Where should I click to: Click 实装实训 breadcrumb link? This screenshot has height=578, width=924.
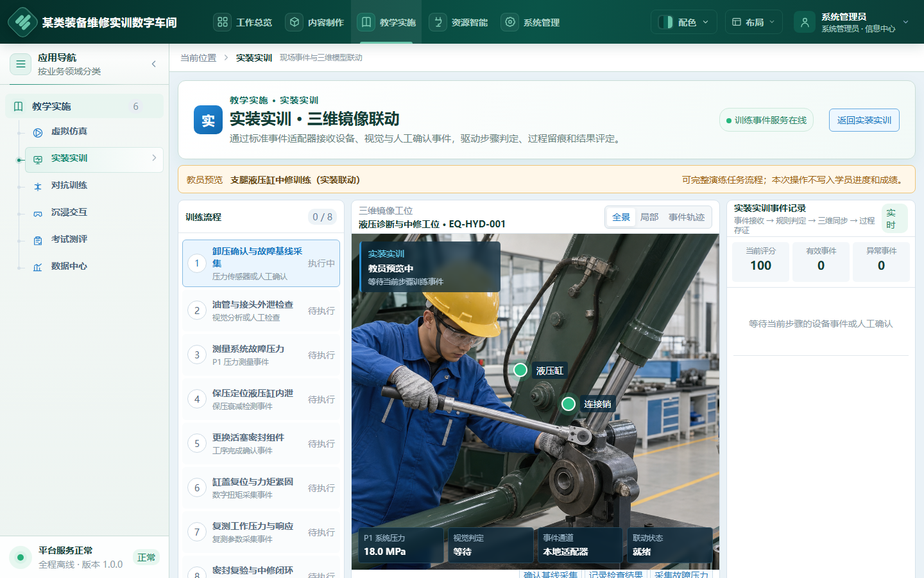(254, 58)
